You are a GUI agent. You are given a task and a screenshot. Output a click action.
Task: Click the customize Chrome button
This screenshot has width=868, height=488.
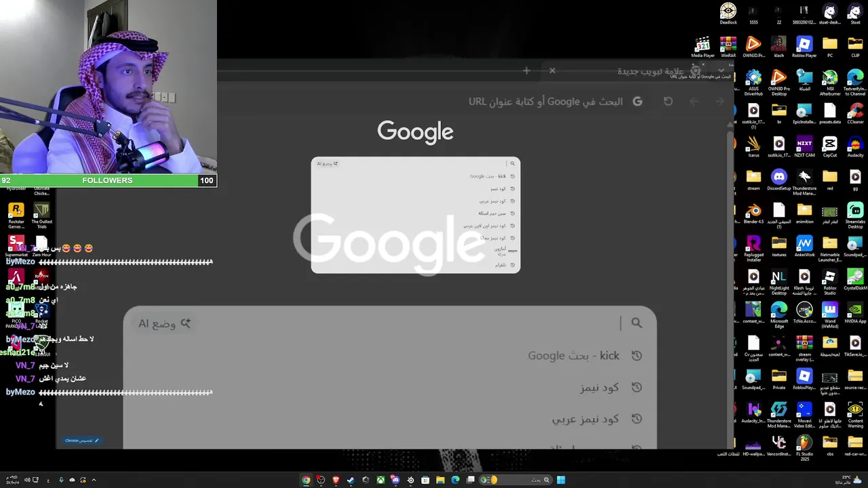point(82,441)
